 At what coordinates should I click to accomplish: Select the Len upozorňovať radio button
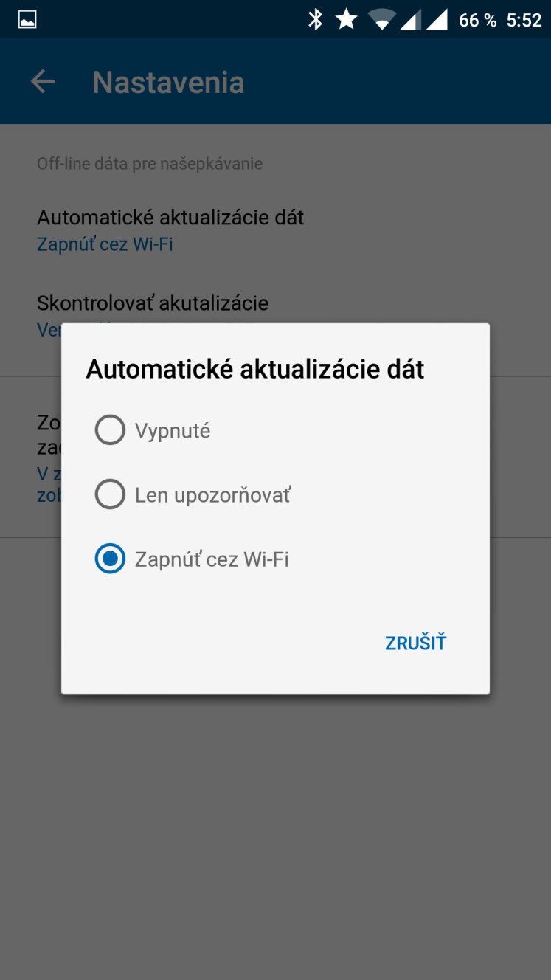pyautogui.click(x=110, y=494)
